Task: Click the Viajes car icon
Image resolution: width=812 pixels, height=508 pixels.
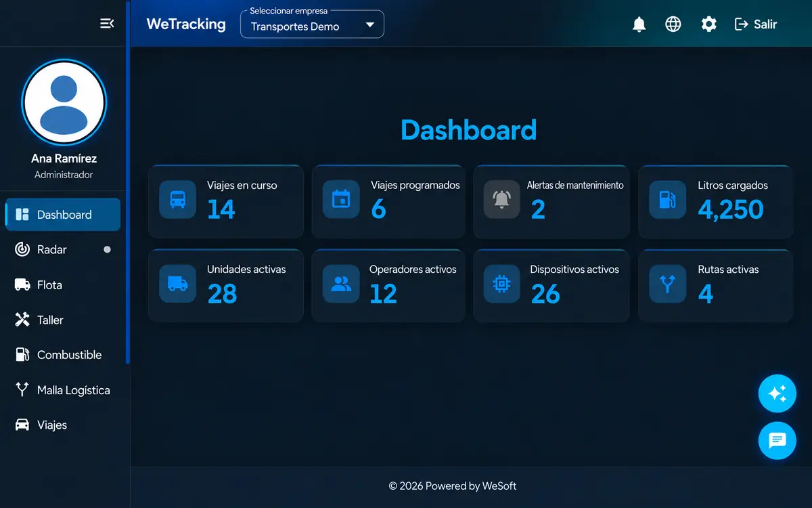Action: point(22,425)
